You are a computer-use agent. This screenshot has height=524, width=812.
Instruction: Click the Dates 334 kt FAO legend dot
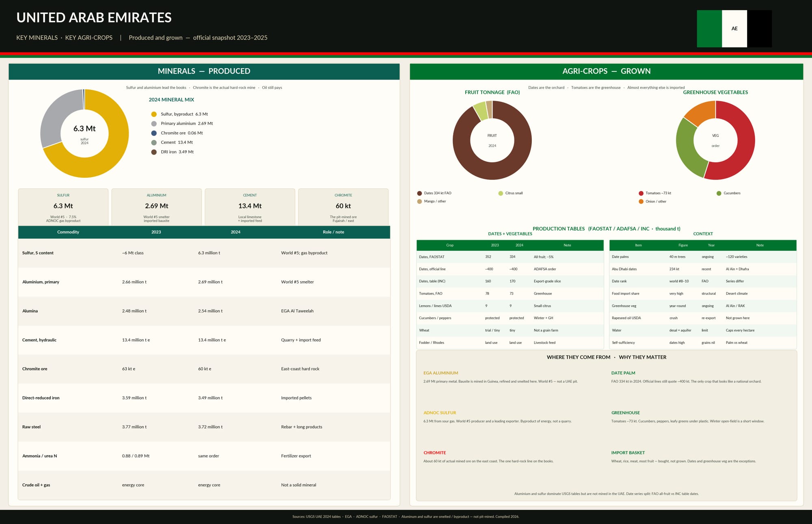[419, 193]
